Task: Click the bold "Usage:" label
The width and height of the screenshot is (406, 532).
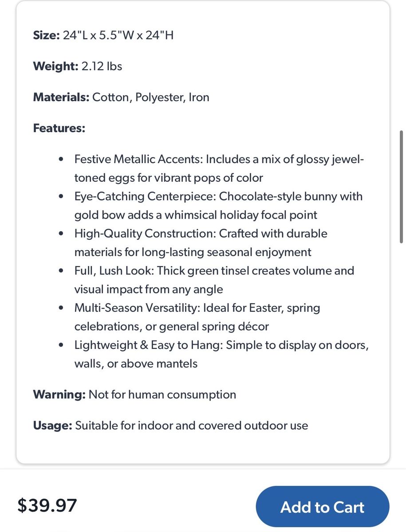Action: pos(52,426)
